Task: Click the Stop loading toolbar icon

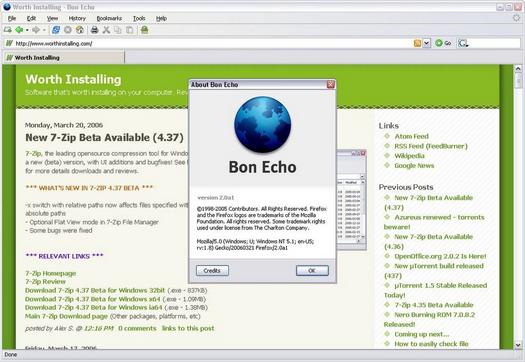Action: tap(68, 30)
